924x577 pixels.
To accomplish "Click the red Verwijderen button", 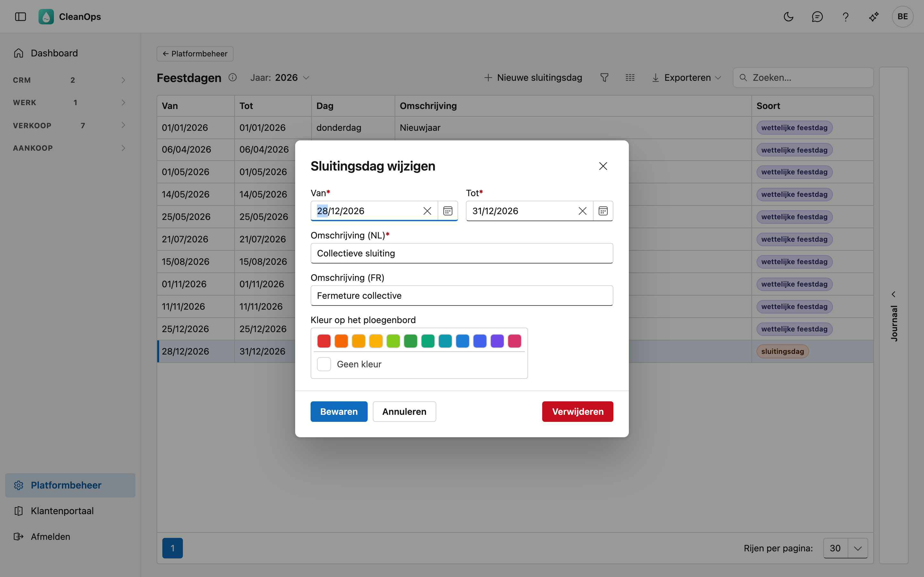I will pos(577,411).
